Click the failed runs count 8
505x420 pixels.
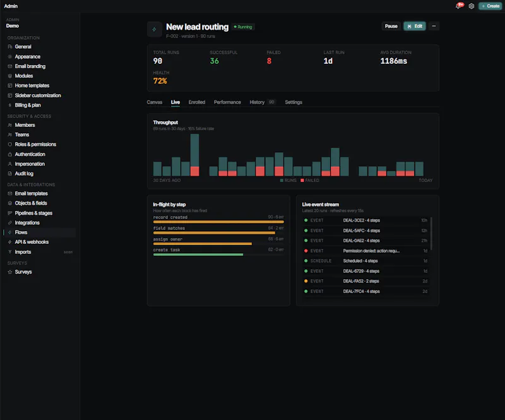click(x=269, y=61)
